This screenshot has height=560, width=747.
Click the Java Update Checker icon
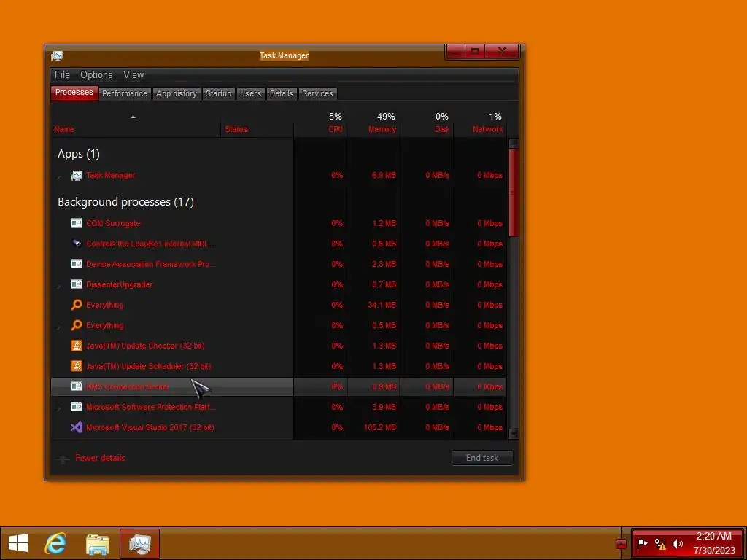[76, 346]
